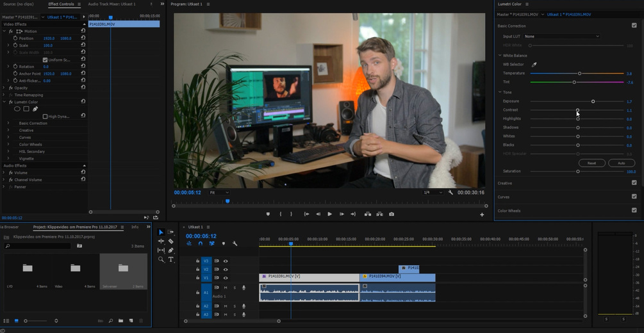The width and height of the screenshot is (644, 333).
Task: Open the program monitor button editor plus
Action: (x=482, y=215)
